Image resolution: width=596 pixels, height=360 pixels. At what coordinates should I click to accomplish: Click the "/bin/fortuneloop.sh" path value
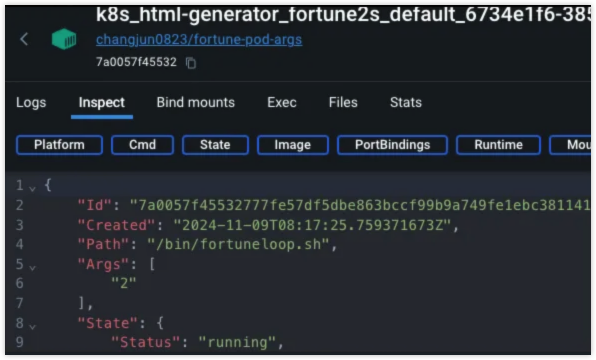238,244
